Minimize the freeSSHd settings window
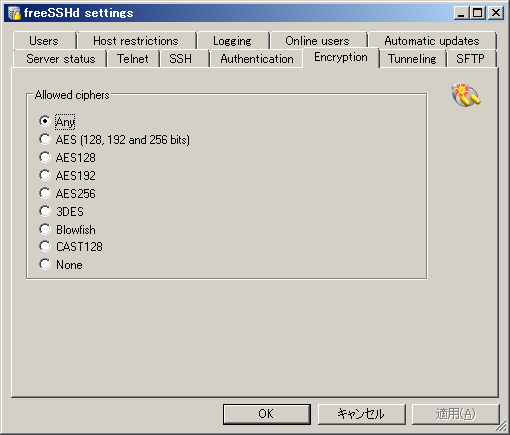 coord(461,13)
